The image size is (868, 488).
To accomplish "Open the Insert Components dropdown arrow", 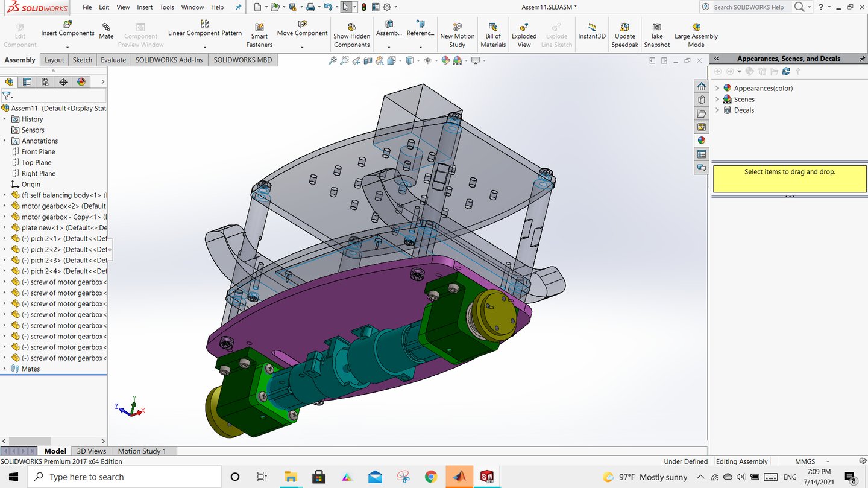I will click(x=68, y=47).
